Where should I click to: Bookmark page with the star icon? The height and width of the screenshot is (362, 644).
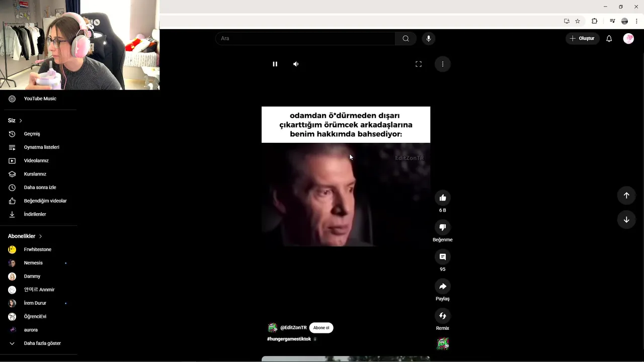[x=578, y=21]
